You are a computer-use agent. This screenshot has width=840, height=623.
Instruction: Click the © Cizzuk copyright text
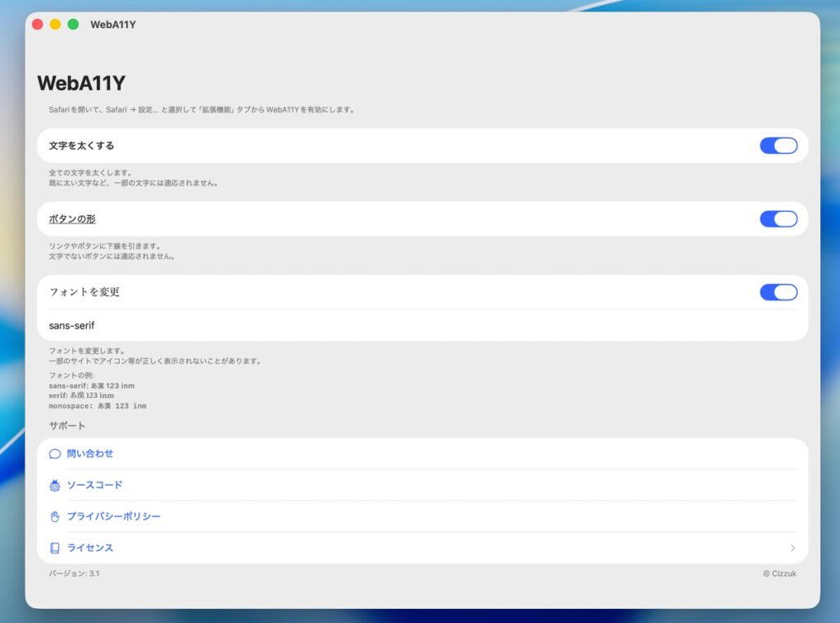pos(778,574)
